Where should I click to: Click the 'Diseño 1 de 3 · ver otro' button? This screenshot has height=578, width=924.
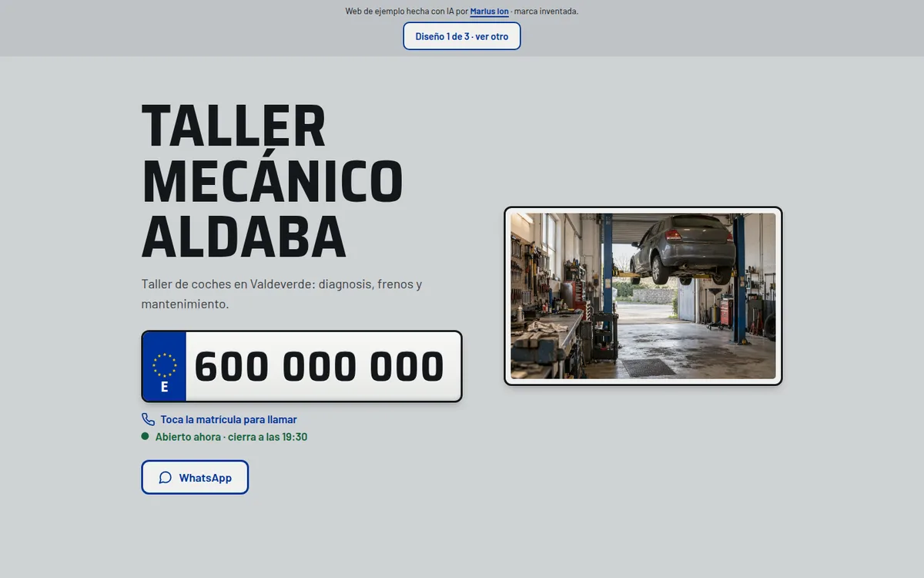462,36
